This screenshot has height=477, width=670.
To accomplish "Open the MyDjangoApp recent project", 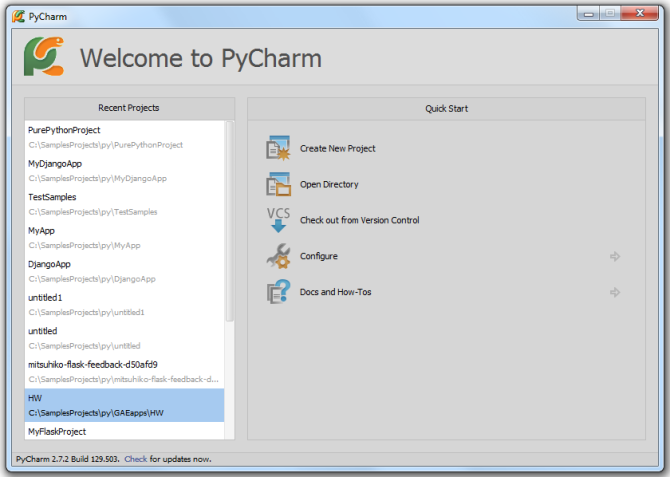I will coord(124,171).
